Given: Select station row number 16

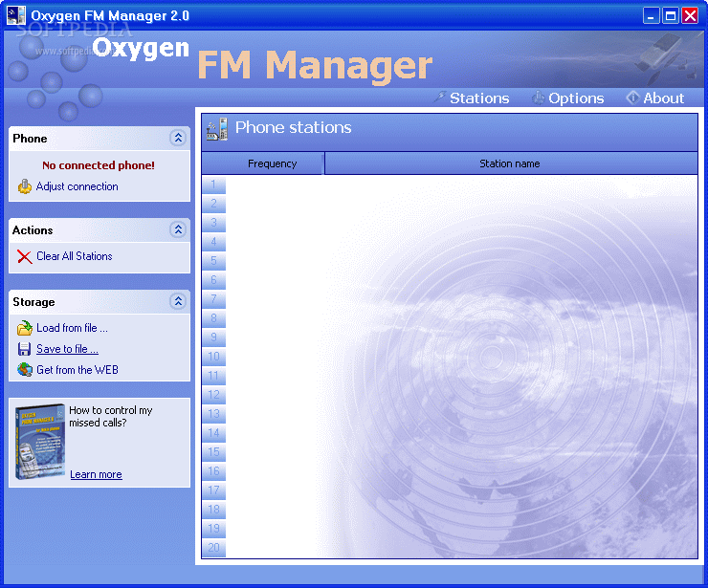Looking at the screenshot, I should tap(213, 471).
